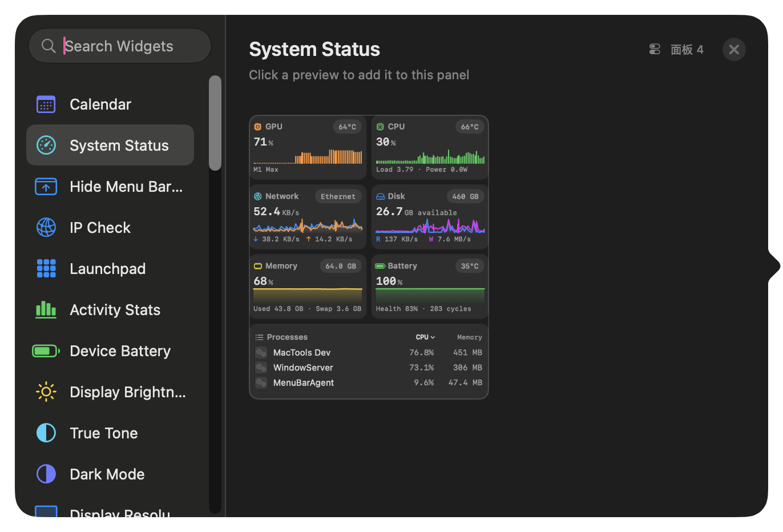Image resolution: width=783 pixels, height=532 pixels.
Task: Click the 面板 4 panel label
Action: (x=687, y=50)
